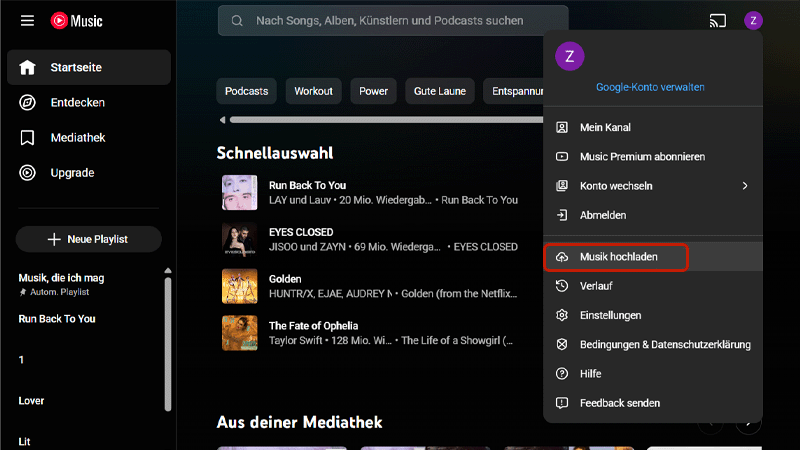Click the Run Back To You song title in Schnellauswahl
The image size is (800, 450).
pos(307,186)
